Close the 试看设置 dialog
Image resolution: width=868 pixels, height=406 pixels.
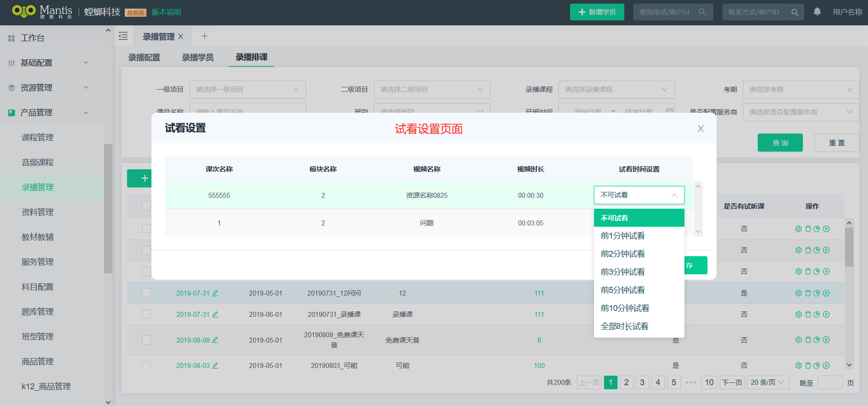point(701,129)
